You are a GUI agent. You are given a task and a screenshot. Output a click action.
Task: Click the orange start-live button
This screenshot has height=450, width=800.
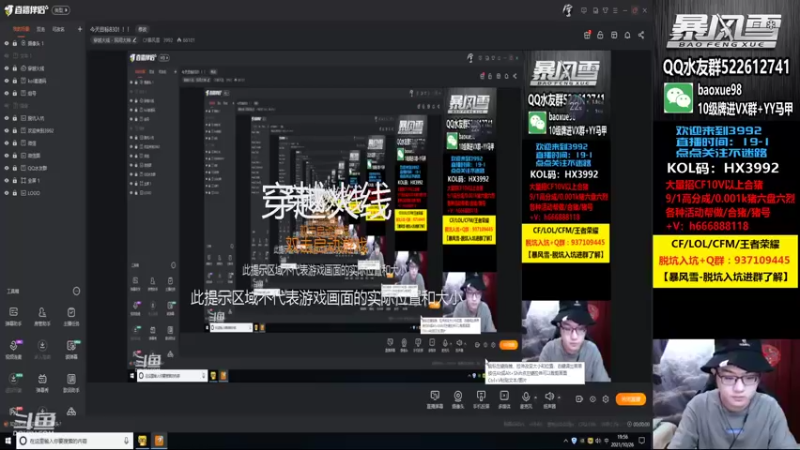coord(631,399)
